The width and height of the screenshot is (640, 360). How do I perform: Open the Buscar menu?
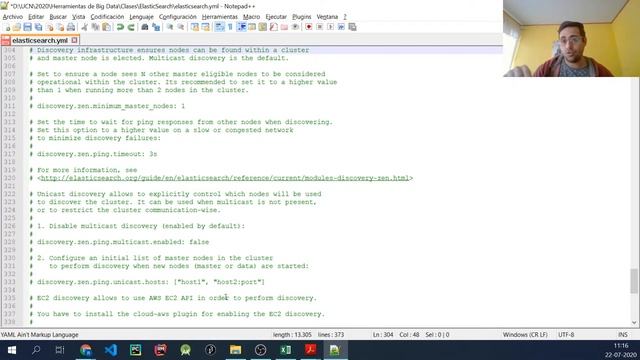[58, 17]
